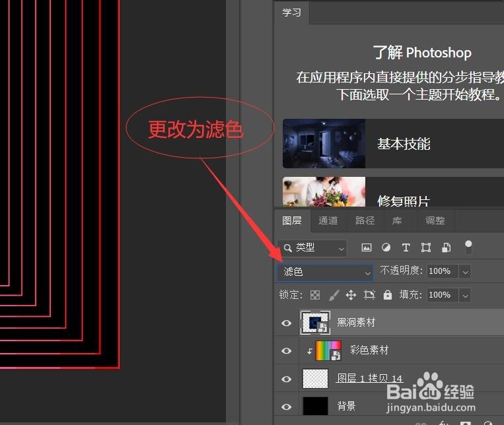Click the 彩色素材 clipping mask arrow icon
504x425 pixels.
tap(309, 352)
